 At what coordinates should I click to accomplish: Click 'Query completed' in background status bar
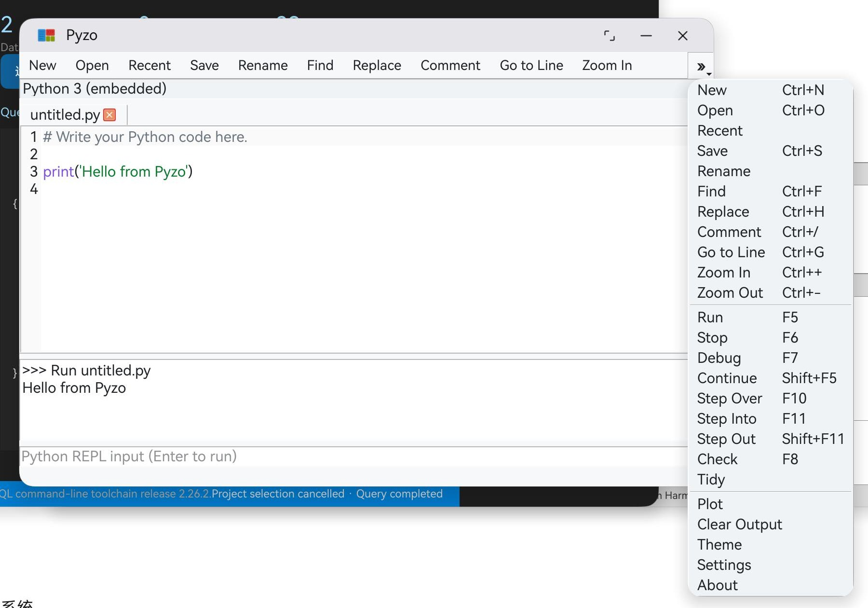pyautogui.click(x=399, y=494)
